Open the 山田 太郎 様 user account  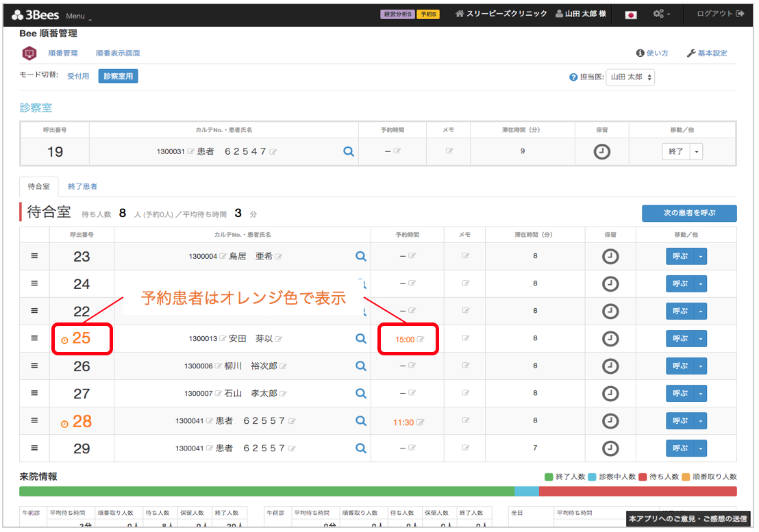pyautogui.click(x=581, y=14)
